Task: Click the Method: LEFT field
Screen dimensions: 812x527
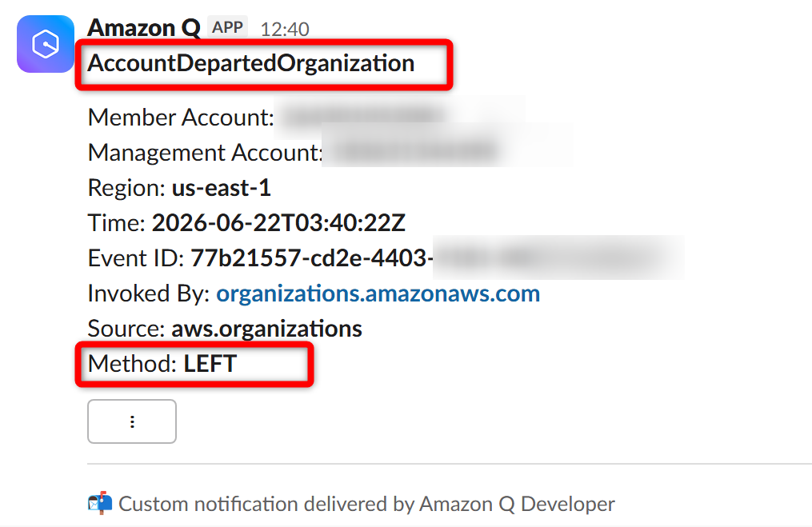Action: pyautogui.click(x=162, y=363)
